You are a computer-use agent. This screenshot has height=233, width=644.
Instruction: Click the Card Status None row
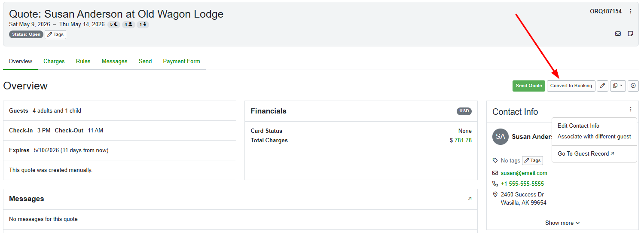361,131
